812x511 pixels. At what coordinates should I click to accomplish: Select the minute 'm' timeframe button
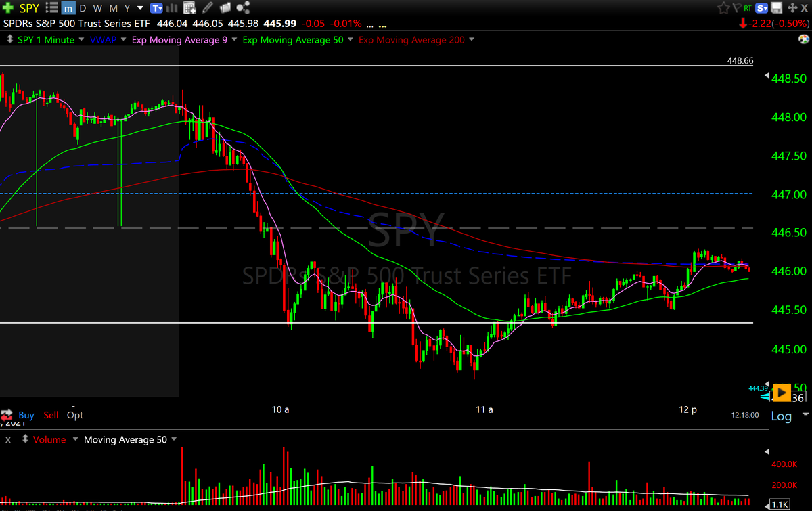(x=68, y=8)
